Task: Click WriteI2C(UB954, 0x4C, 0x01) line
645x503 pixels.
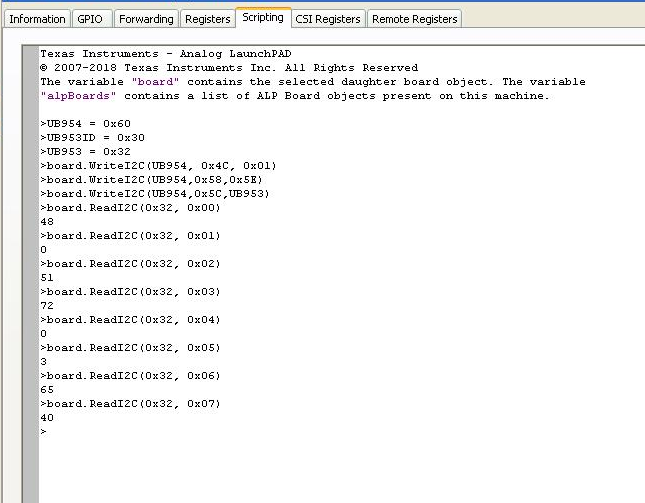Action: (x=158, y=166)
